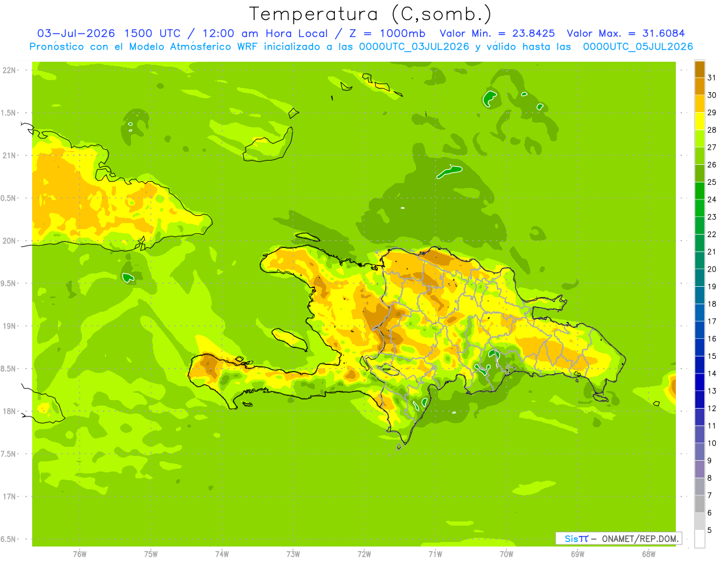Pick the blue swatch between legend values 15 and 16
This screenshot has width=728, height=562.
[699, 347]
